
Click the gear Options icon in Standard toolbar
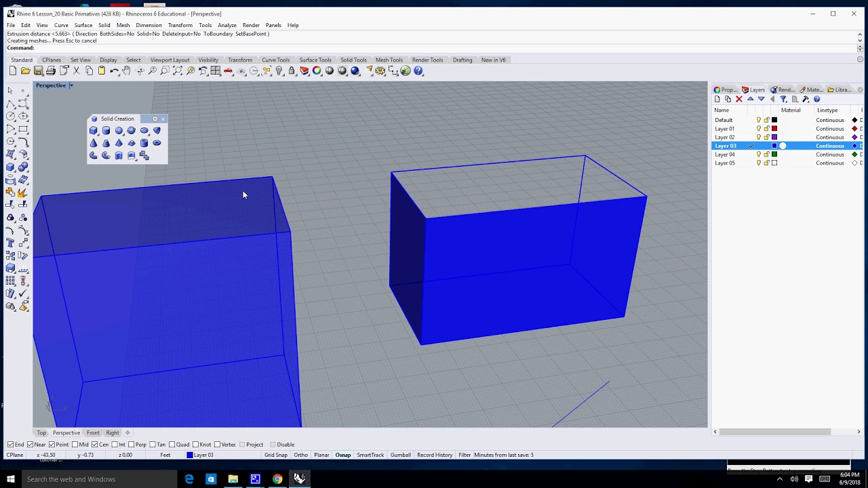(x=380, y=70)
